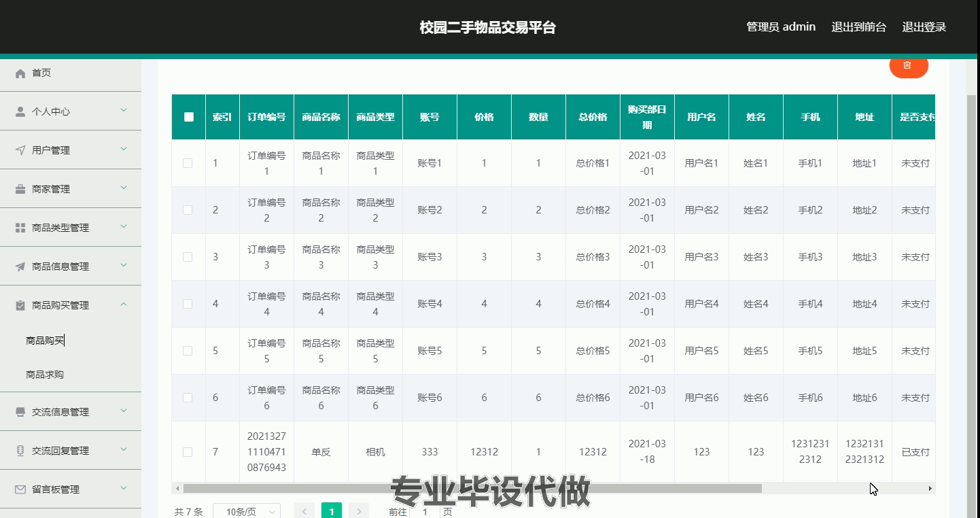Screen dimensions: 980x518
Task: Expand 个人中心 chevron
Action: click(124, 110)
